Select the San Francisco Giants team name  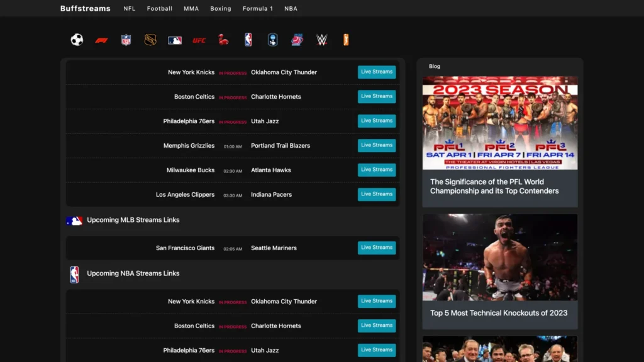click(x=186, y=248)
